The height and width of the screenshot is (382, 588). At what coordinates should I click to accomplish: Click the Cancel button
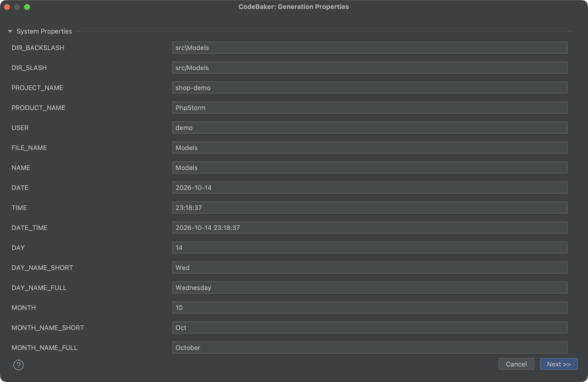[x=516, y=364]
